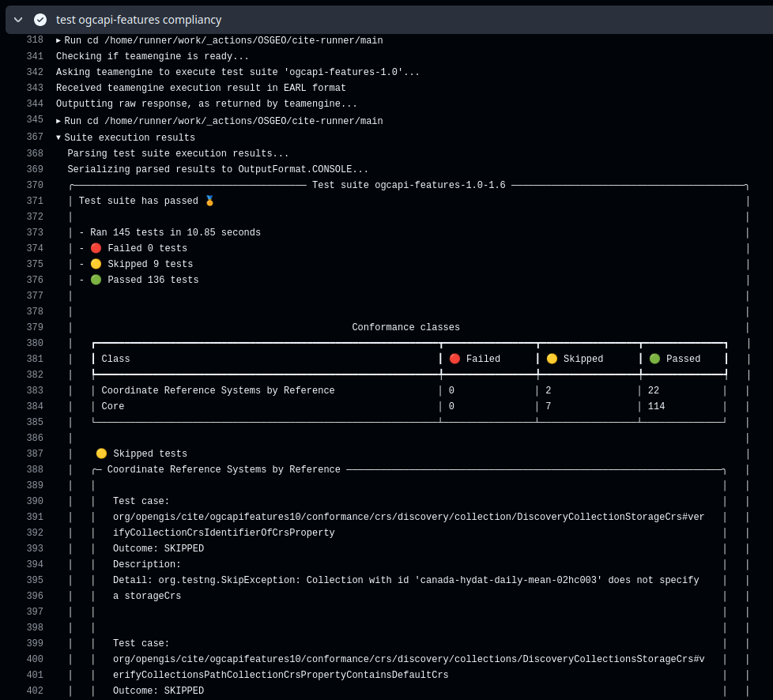The image size is (773, 700).
Task: Select line number 367
Action: (35, 137)
